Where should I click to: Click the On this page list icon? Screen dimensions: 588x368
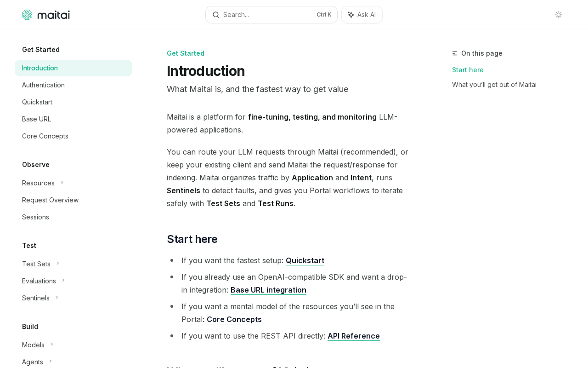click(455, 53)
